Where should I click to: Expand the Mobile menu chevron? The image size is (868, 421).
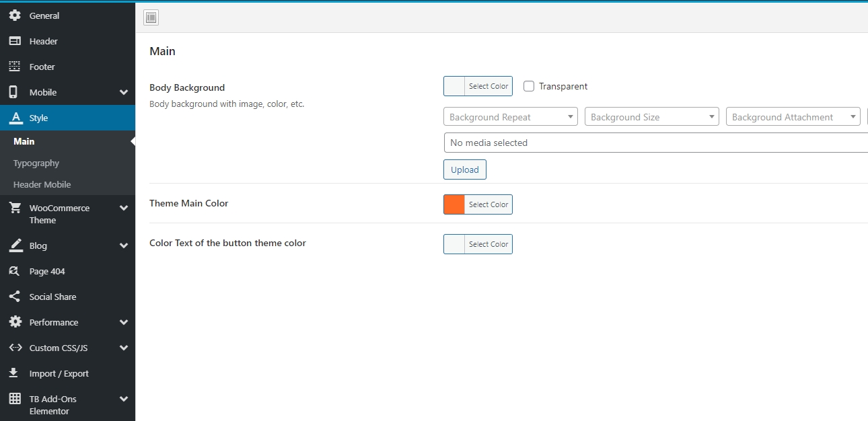(x=124, y=92)
